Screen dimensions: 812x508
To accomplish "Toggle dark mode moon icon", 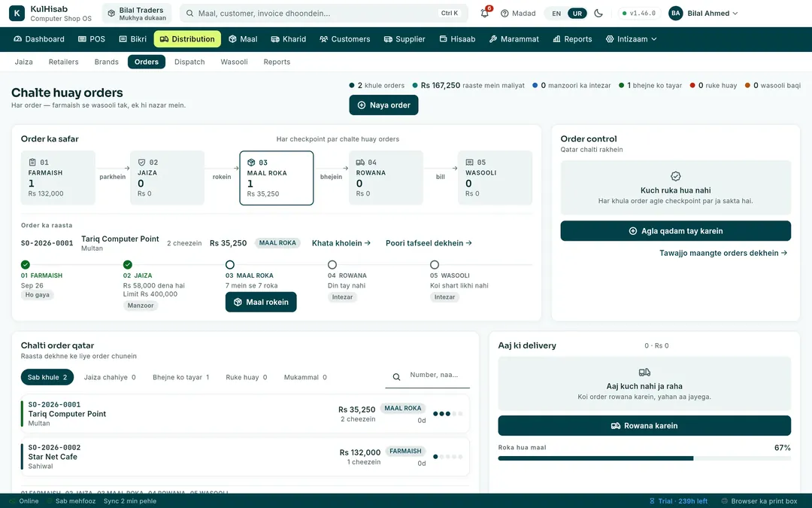I will (598, 14).
